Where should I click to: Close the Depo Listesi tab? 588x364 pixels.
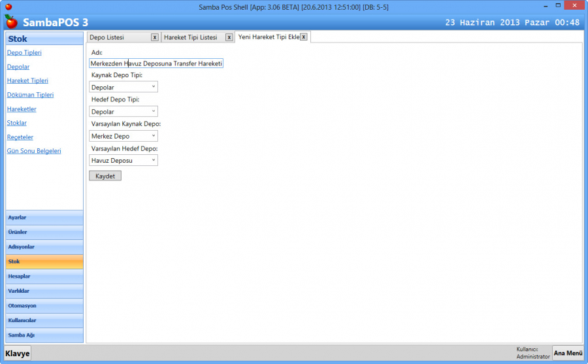click(x=154, y=37)
